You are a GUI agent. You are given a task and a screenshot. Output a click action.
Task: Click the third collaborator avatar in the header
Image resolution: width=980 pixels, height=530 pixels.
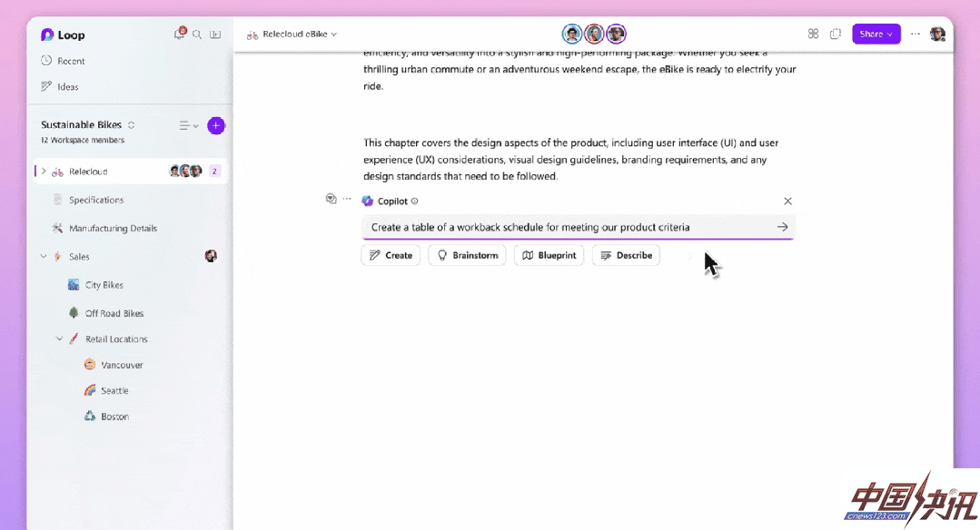coord(617,34)
